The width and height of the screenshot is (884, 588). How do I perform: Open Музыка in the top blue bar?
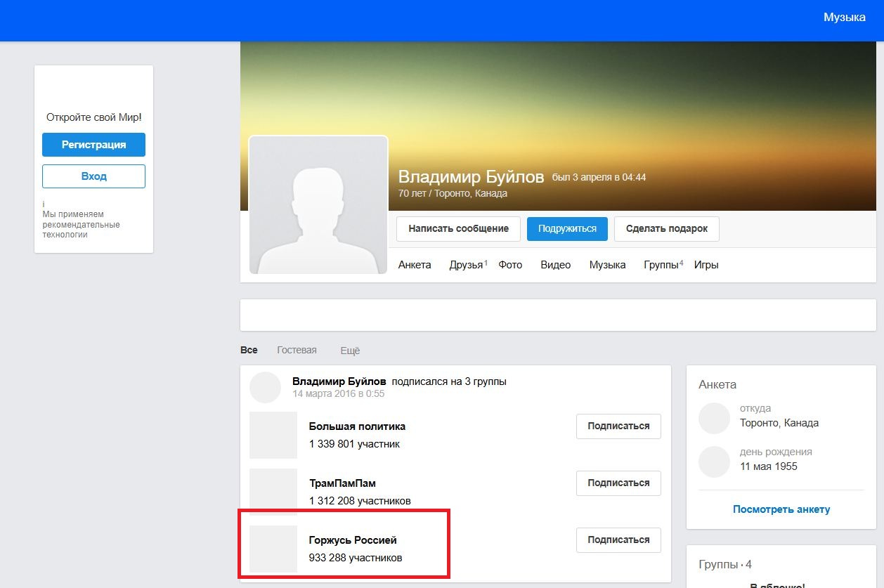844,18
